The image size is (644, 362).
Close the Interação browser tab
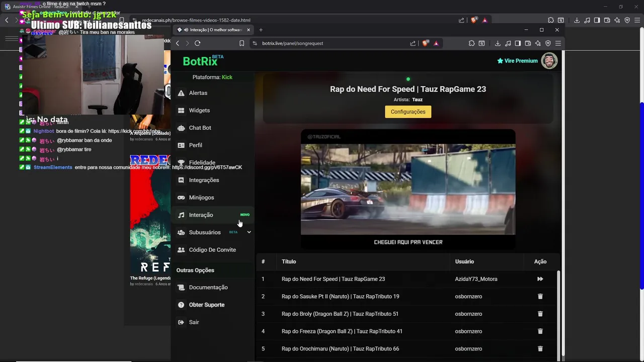pyautogui.click(x=248, y=30)
